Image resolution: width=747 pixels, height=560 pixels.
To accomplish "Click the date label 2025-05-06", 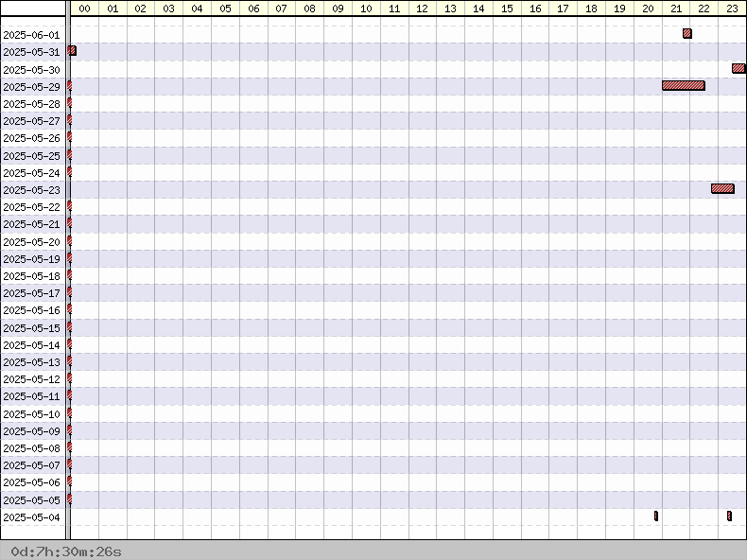I will point(31,483).
